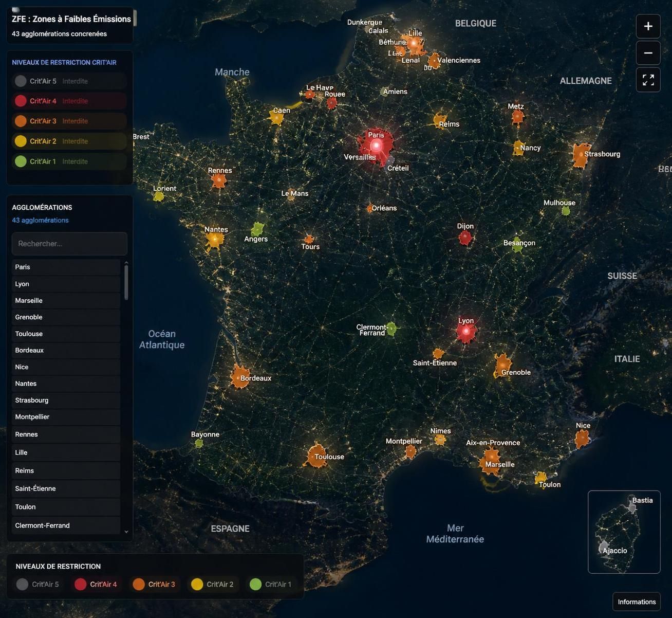Click the orange Toulouse zone marker

click(317, 456)
